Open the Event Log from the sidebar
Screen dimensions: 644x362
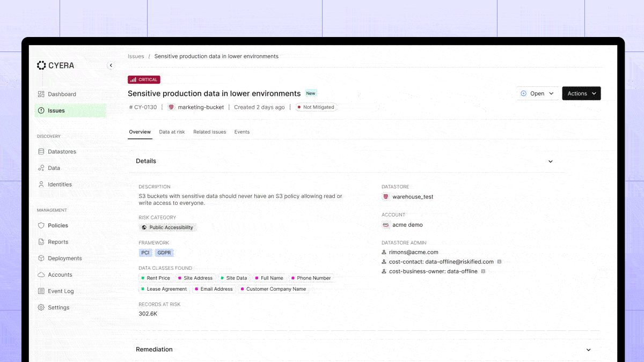pyautogui.click(x=42, y=291)
